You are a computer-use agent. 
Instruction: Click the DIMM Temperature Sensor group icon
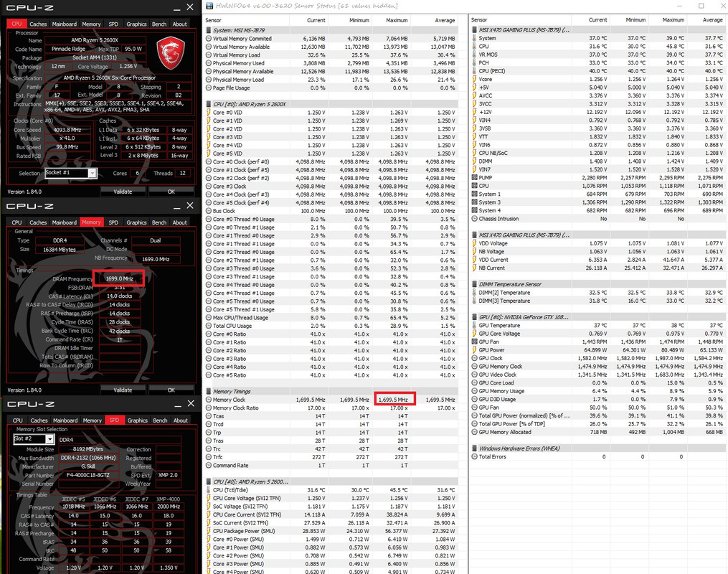(x=475, y=284)
